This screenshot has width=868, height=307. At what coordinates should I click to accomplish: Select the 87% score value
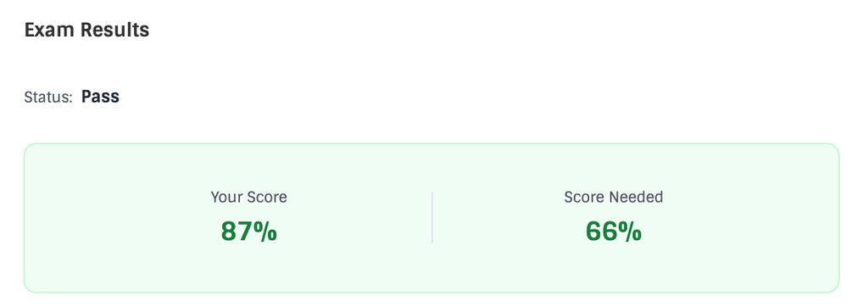[249, 231]
